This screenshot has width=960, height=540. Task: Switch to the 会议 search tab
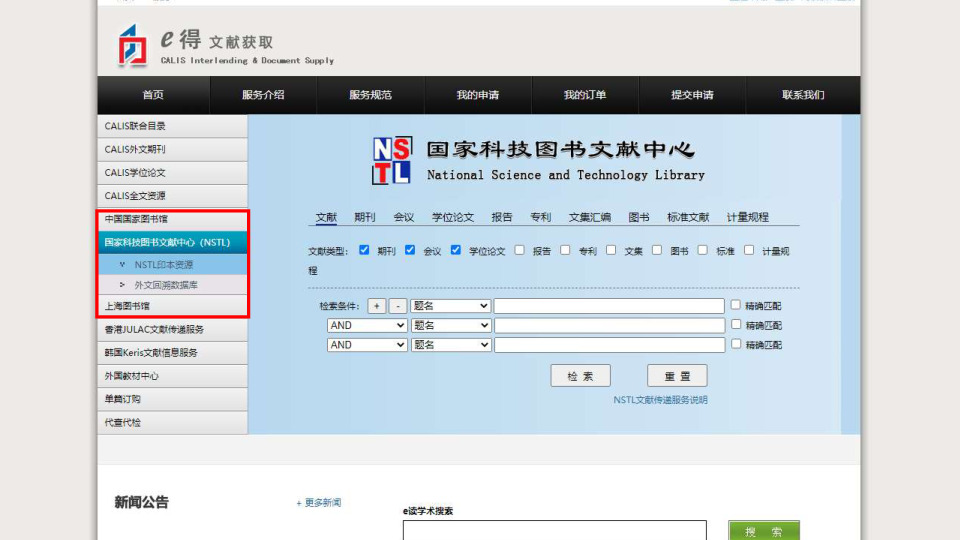click(x=403, y=217)
